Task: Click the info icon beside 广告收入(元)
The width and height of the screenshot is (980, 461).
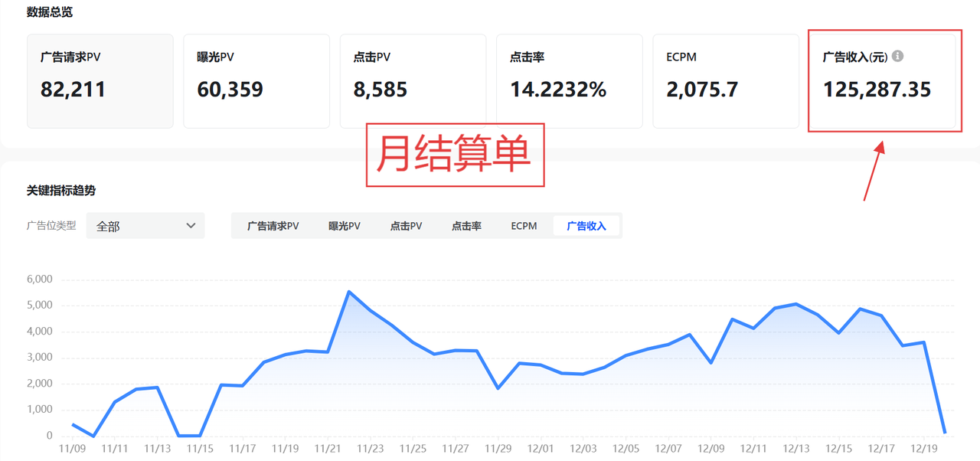Action: coord(898,57)
